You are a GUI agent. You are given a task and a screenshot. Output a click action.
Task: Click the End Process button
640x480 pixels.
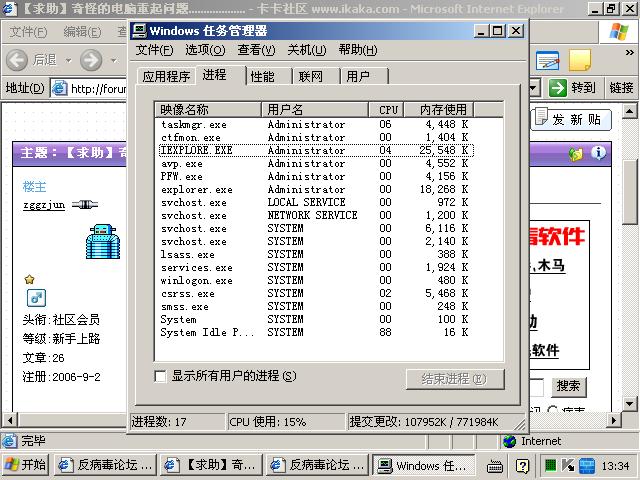coord(455,379)
